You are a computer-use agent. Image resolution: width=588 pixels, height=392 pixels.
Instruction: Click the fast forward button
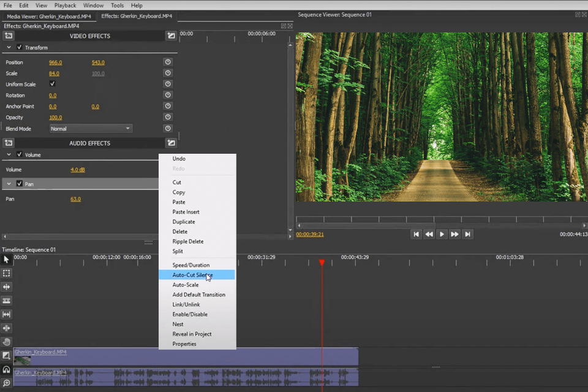click(x=454, y=234)
